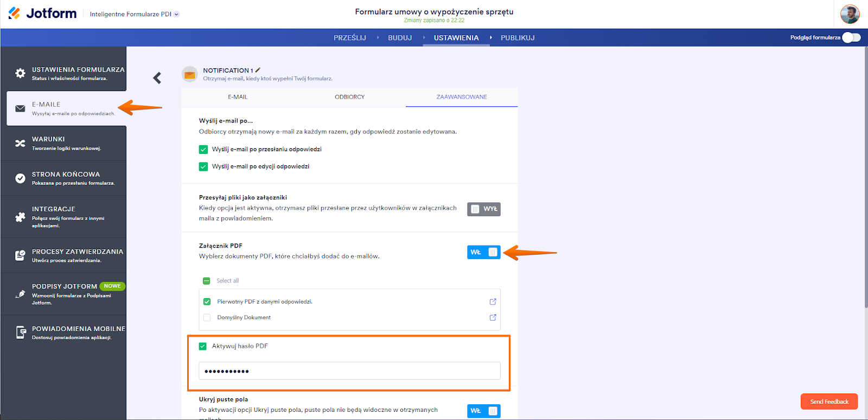Go to the PUBLIKUJ tab
This screenshot has height=420, width=868.
(518, 38)
